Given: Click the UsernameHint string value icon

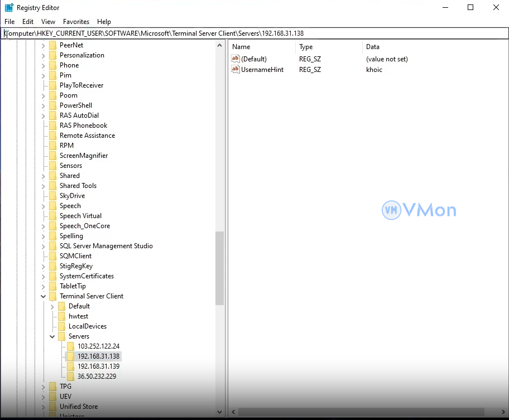Looking at the screenshot, I should 236,70.
